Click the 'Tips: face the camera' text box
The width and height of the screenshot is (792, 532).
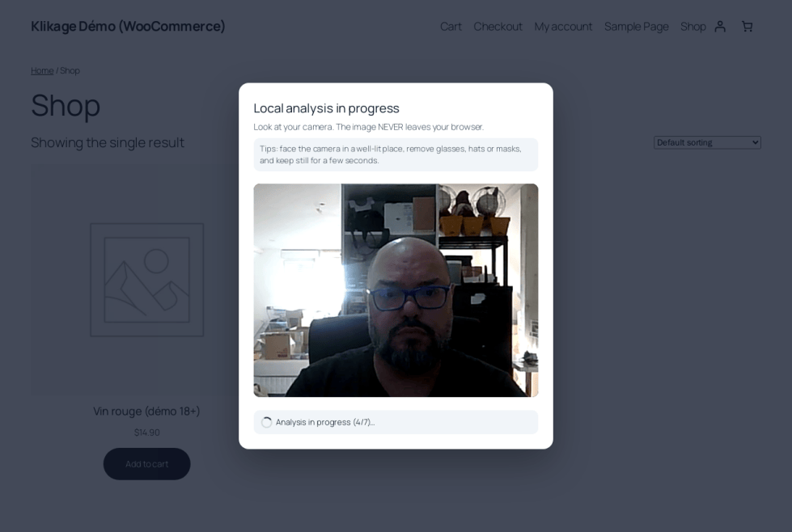click(x=396, y=154)
